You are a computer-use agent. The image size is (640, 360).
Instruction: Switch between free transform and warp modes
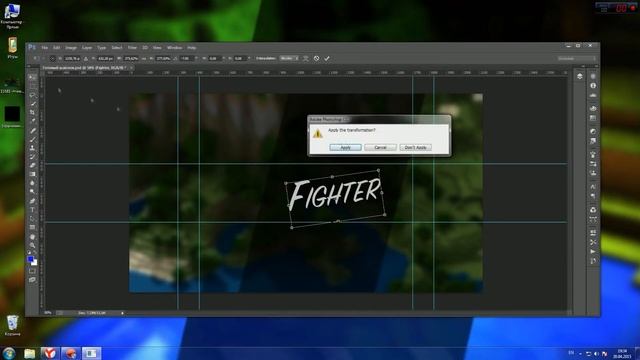[x=306, y=58]
